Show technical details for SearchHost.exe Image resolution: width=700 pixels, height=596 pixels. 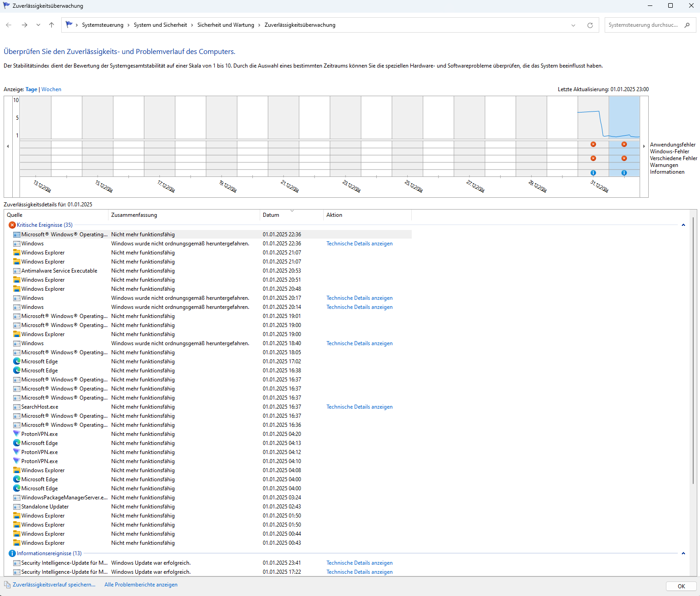[x=360, y=407]
